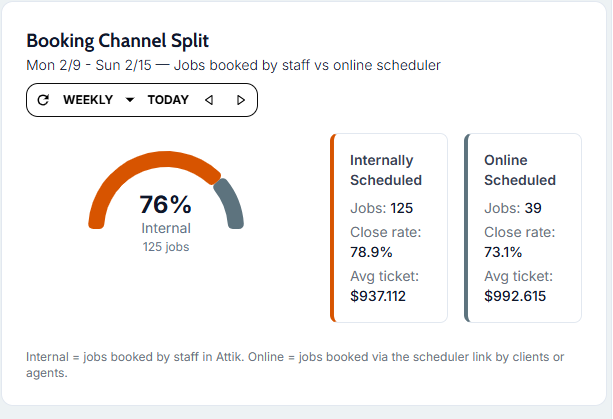Image resolution: width=613 pixels, height=419 pixels.
Task: Select the WEEKLY range label
Action: click(87, 100)
